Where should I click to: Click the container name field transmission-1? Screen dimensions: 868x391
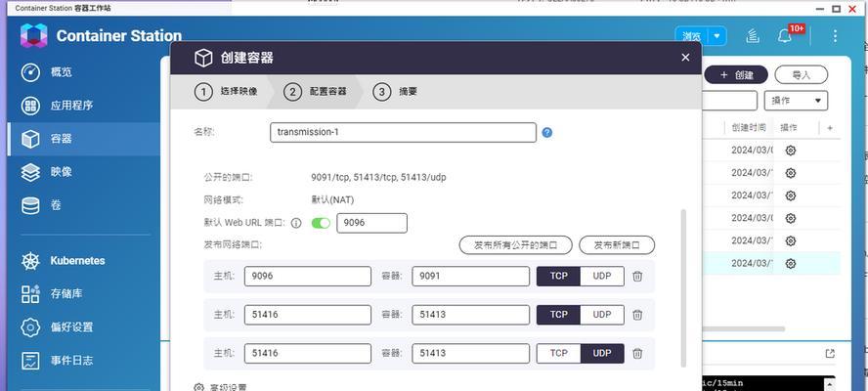click(403, 132)
